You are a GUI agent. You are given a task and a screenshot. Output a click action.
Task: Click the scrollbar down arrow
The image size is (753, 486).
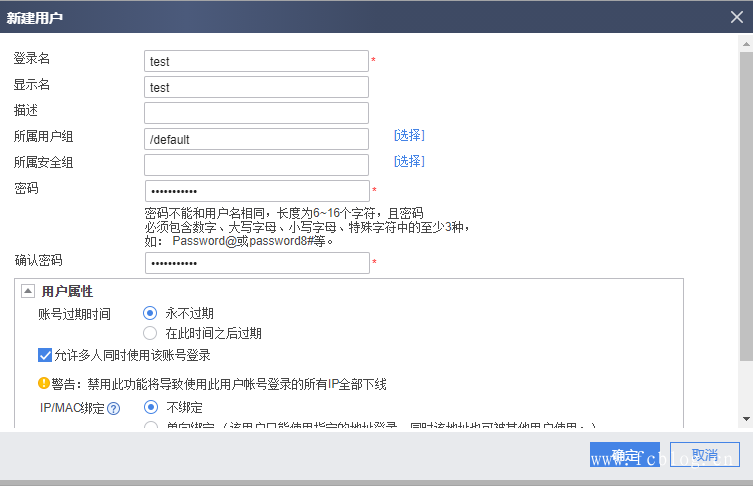(746, 419)
